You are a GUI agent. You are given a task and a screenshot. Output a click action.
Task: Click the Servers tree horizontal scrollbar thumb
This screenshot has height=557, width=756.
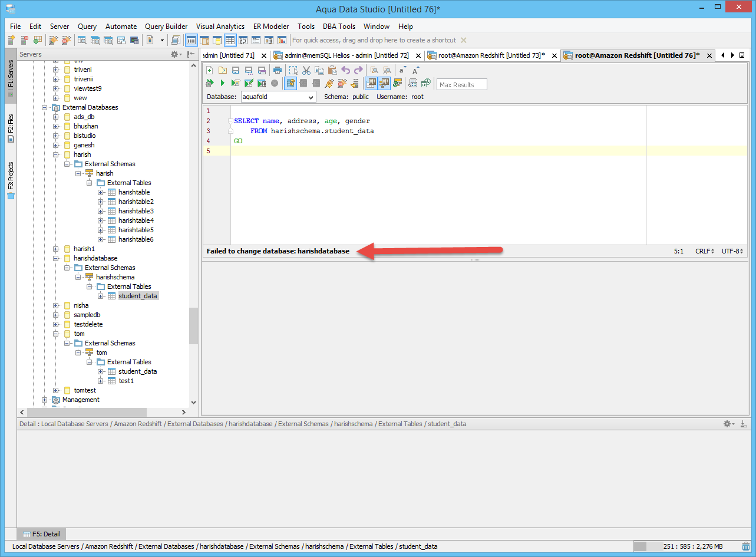(87, 413)
